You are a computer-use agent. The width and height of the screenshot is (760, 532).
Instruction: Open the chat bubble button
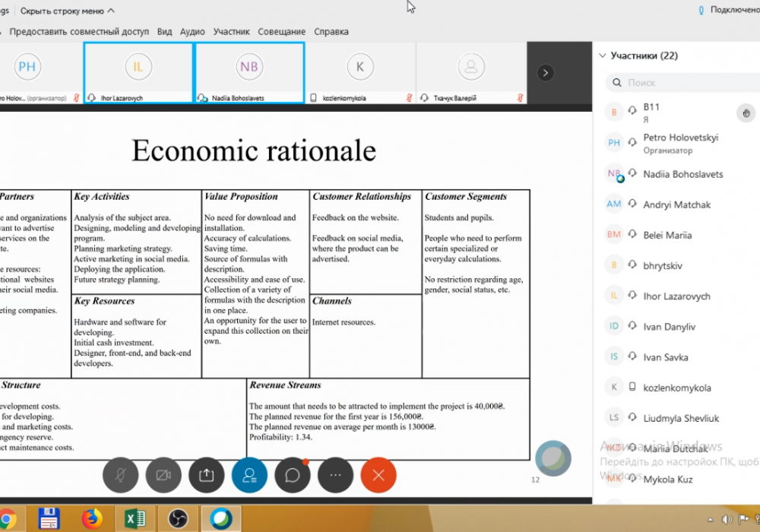293,475
